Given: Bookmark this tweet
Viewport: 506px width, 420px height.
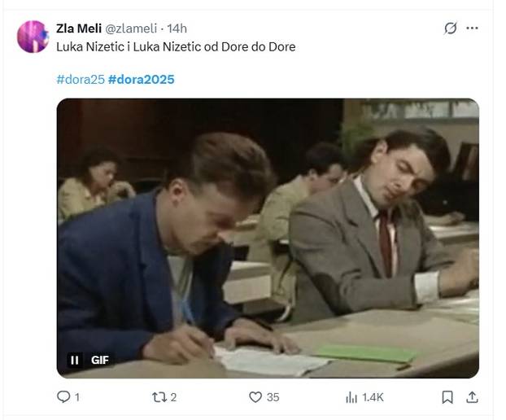Looking at the screenshot, I should 447,397.
